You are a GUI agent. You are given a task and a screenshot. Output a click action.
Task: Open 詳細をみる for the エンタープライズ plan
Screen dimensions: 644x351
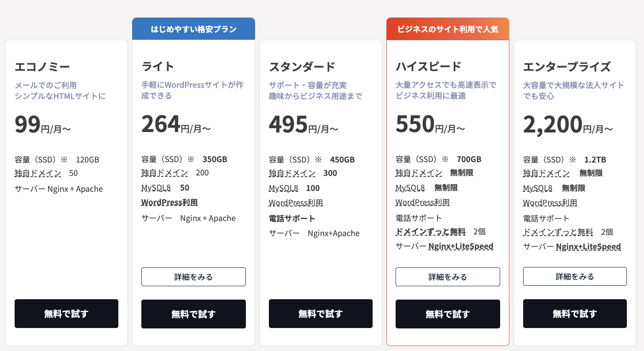coord(575,276)
